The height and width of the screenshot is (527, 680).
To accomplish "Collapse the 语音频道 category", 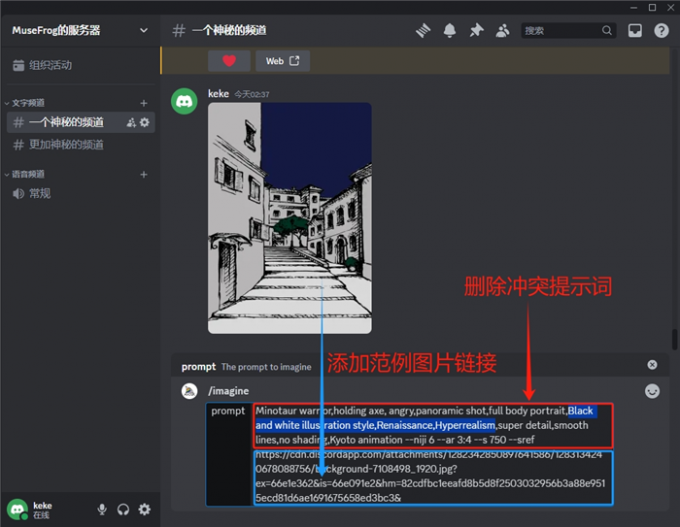I will click(x=25, y=174).
